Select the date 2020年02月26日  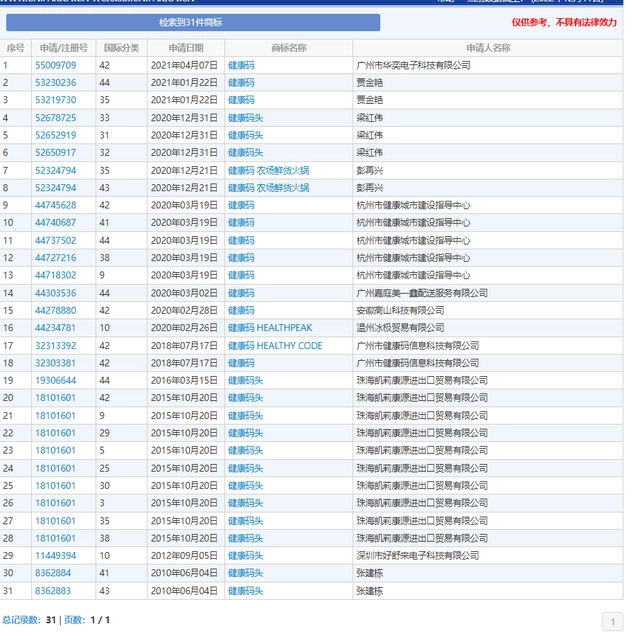coord(184,328)
